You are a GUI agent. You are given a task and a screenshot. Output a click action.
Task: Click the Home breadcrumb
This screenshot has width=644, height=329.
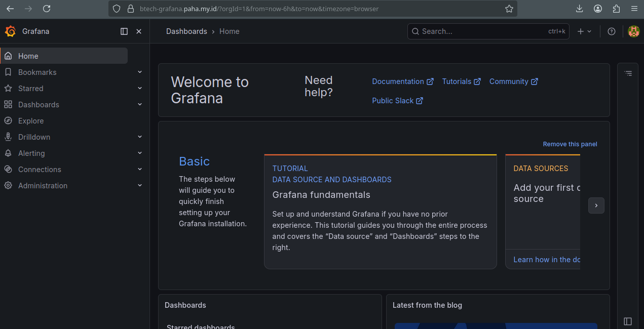pyautogui.click(x=229, y=31)
